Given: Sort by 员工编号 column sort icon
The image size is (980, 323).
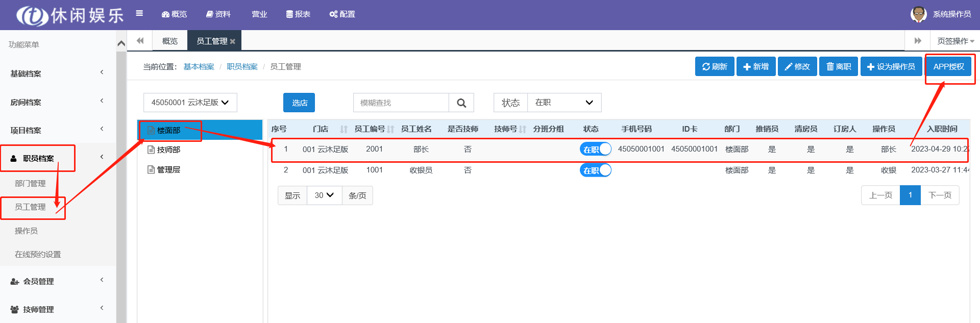Looking at the screenshot, I should coord(390,129).
